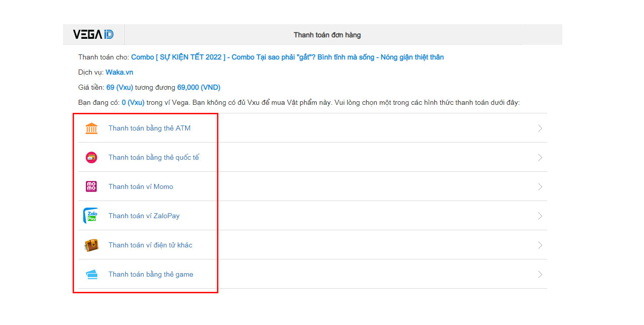Choose 'Thanh toán bằng thẻ ATM' option

tap(149, 128)
